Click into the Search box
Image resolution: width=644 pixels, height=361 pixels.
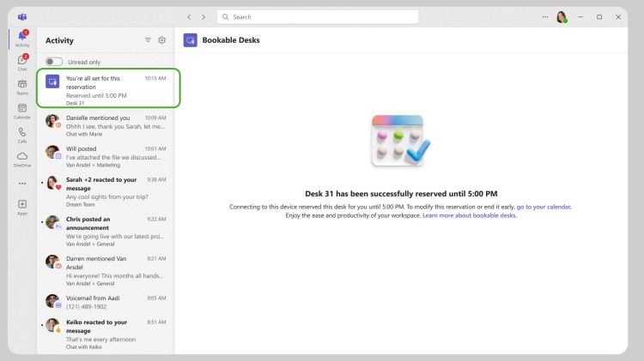click(318, 17)
